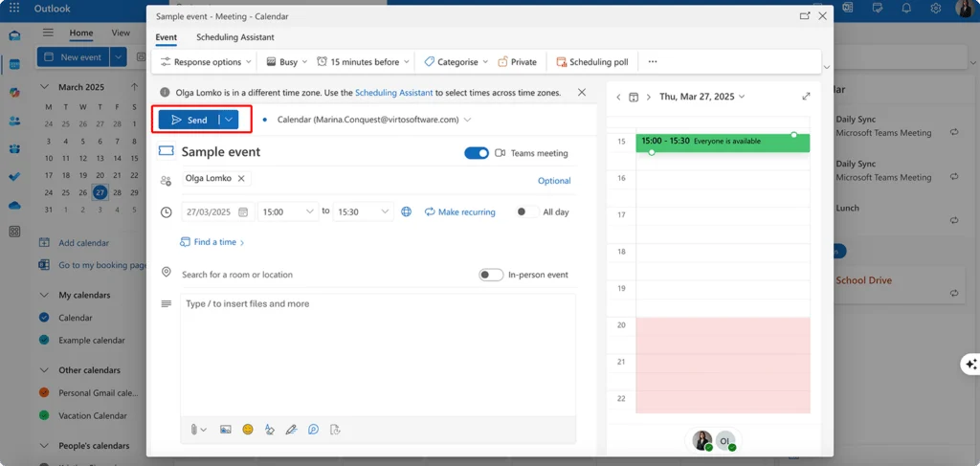Follow the Scheduling Assistant link in banner
This screenshot has width=980, height=466.
(393, 93)
